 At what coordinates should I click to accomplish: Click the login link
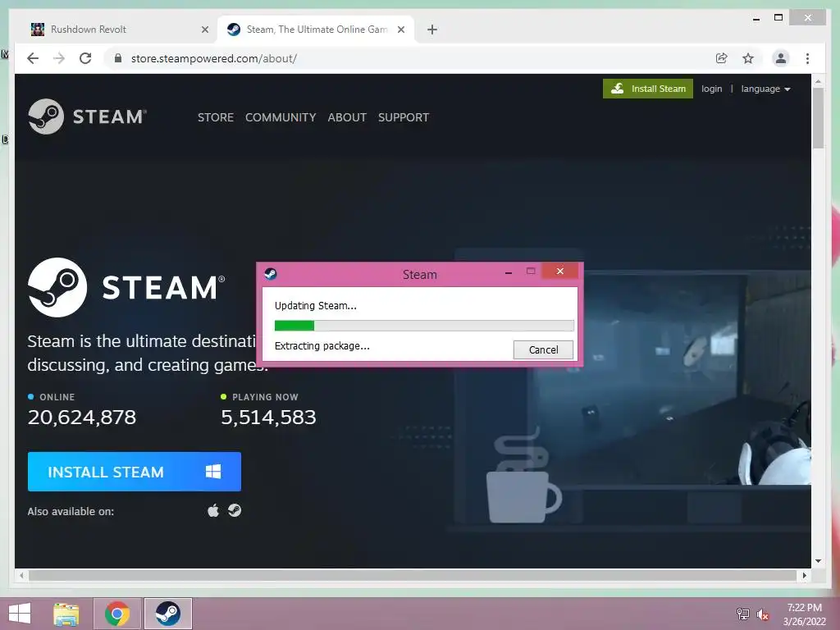click(x=711, y=89)
